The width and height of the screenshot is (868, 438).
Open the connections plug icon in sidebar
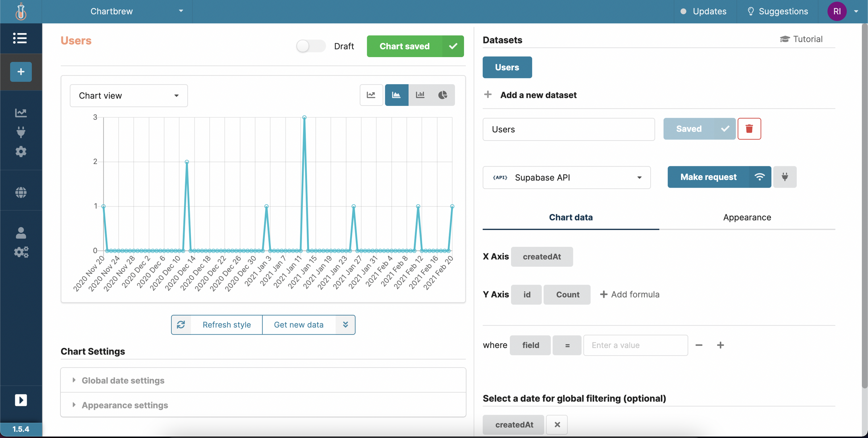21,132
